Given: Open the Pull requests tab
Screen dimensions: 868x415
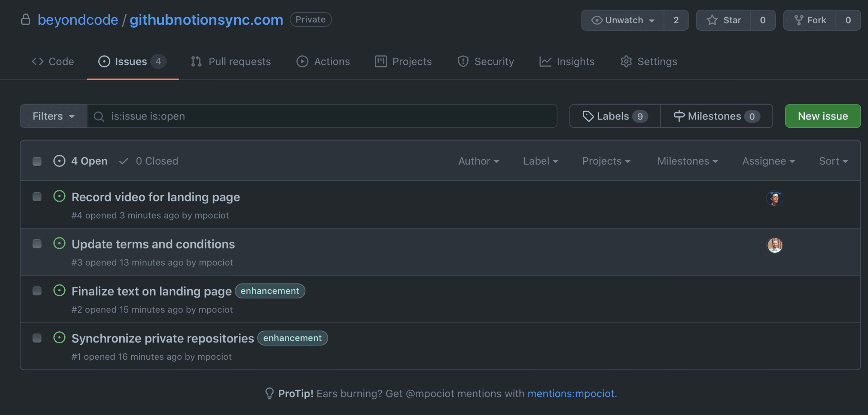Looking at the screenshot, I should coord(231,61).
